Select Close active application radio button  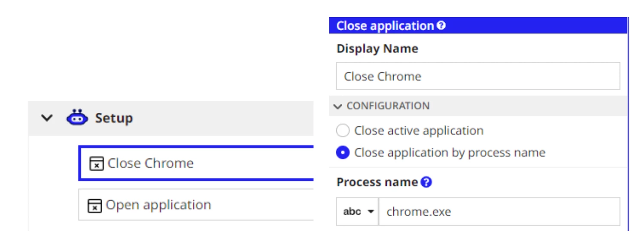click(343, 131)
